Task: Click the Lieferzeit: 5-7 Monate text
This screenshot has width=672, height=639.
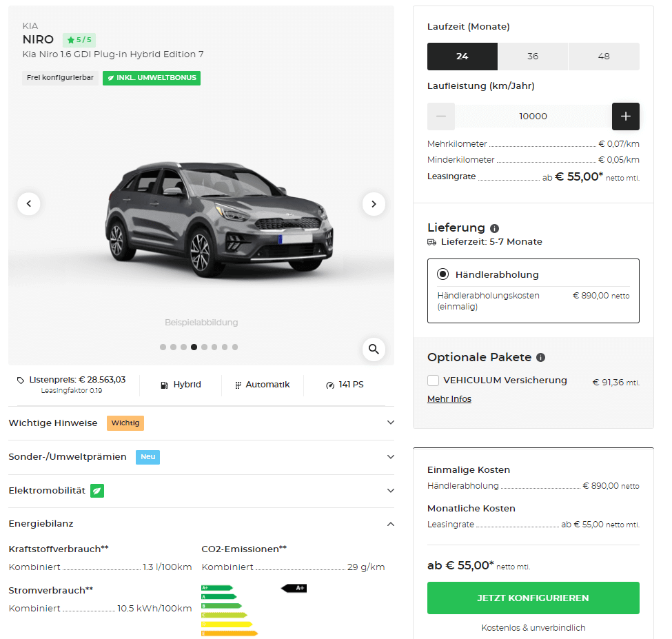Action: (491, 242)
